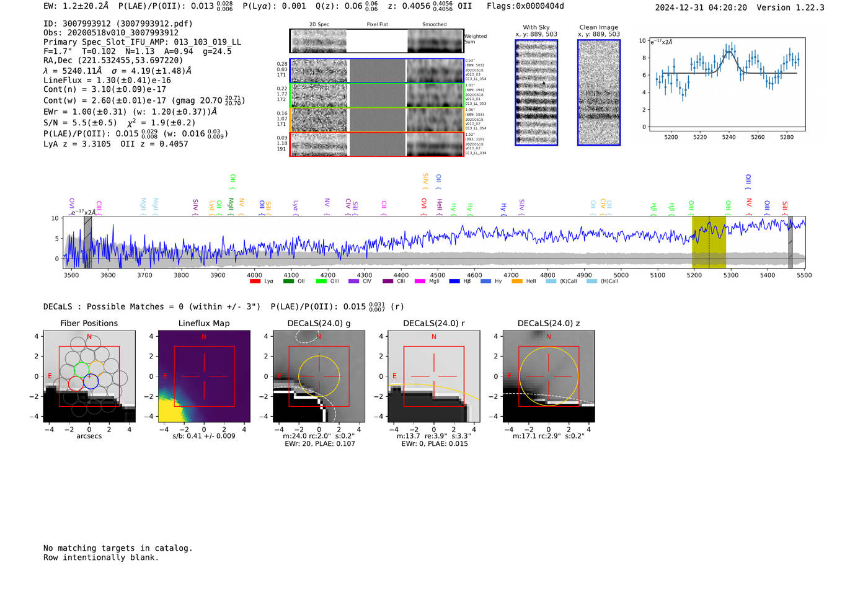Click the 2D Spec column header

coord(319,25)
